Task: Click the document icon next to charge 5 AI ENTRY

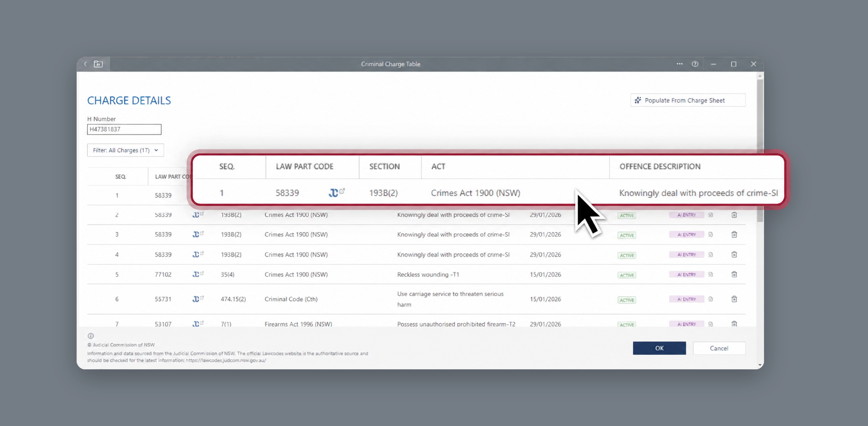Action: pos(711,274)
